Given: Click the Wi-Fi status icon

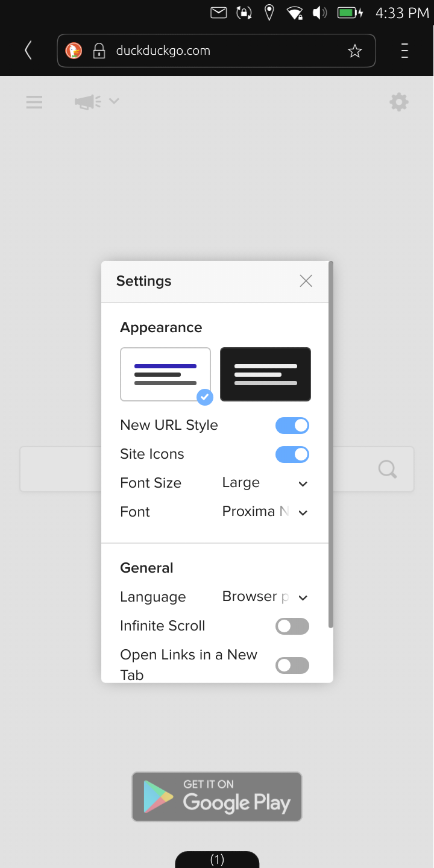Looking at the screenshot, I should (295, 12).
